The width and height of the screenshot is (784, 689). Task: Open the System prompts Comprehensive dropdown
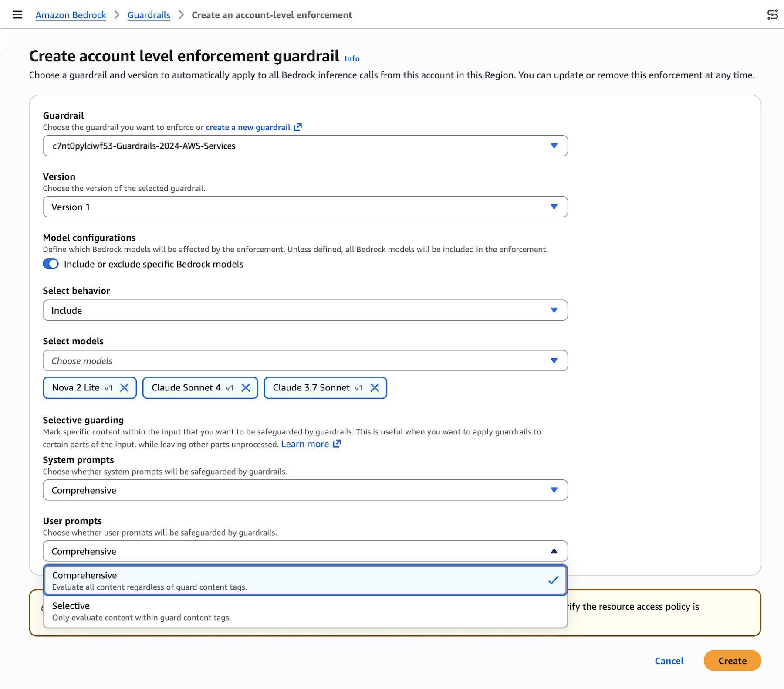click(305, 490)
